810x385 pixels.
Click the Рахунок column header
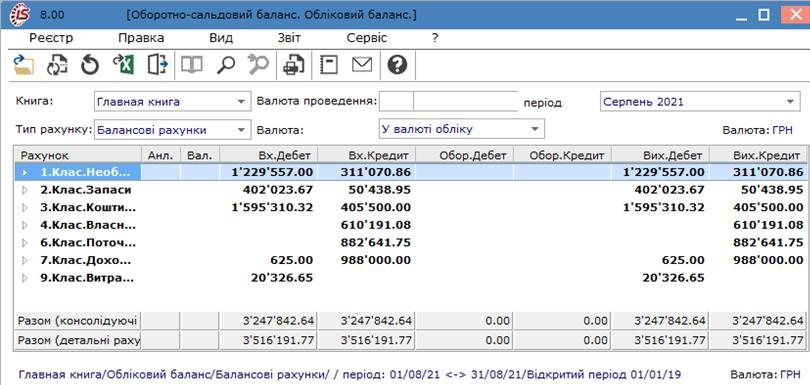pos(77,155)
